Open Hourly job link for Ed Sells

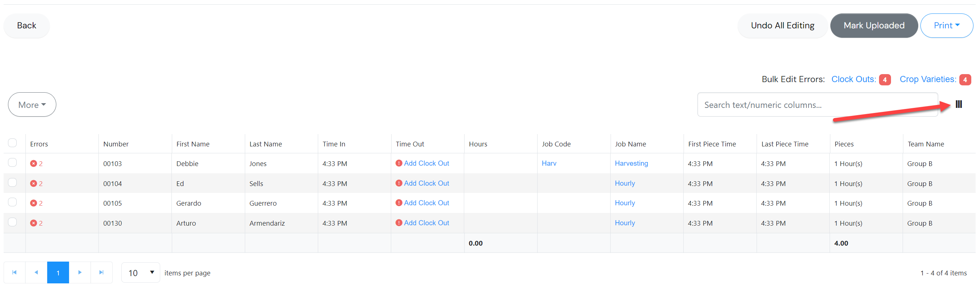[x=625, y=183]
